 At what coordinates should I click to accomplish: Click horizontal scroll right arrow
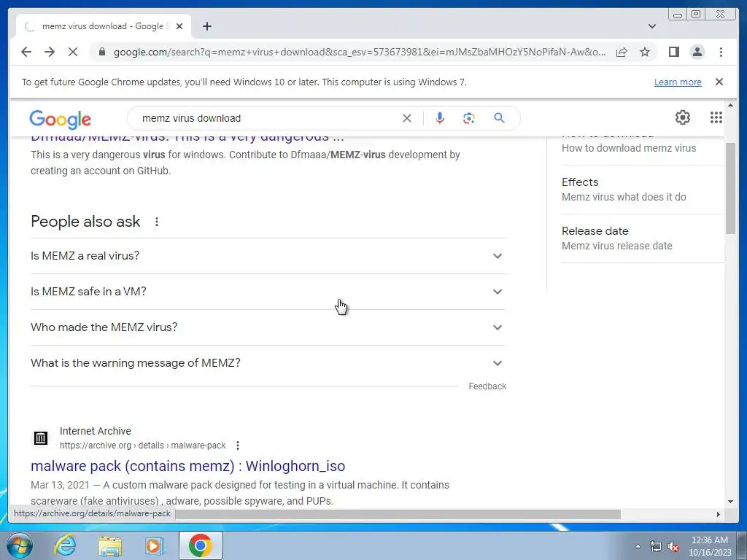tap(718, 514)
